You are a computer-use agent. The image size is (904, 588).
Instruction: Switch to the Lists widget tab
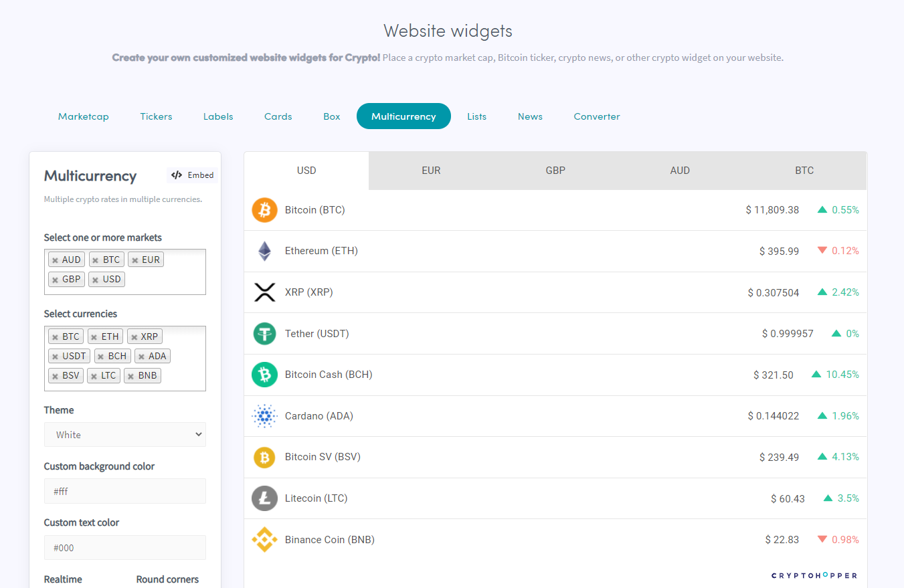tap(477, 116)
